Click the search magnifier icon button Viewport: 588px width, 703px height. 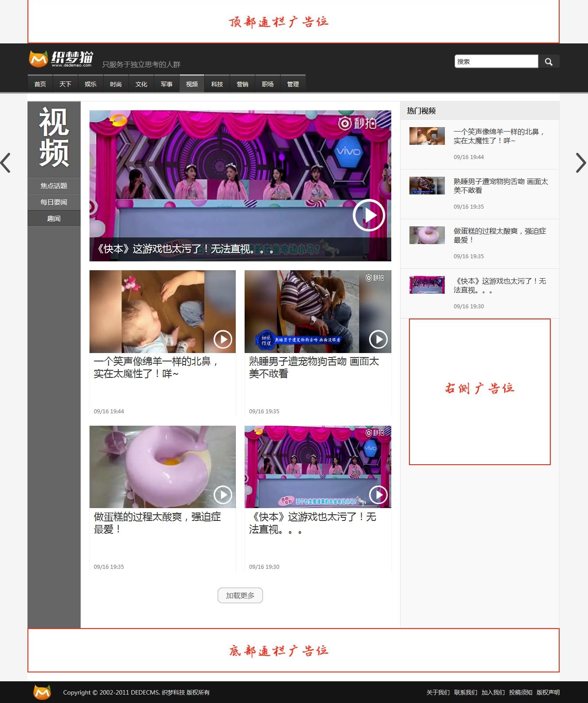pyautogui.click(x=549, y=62)
